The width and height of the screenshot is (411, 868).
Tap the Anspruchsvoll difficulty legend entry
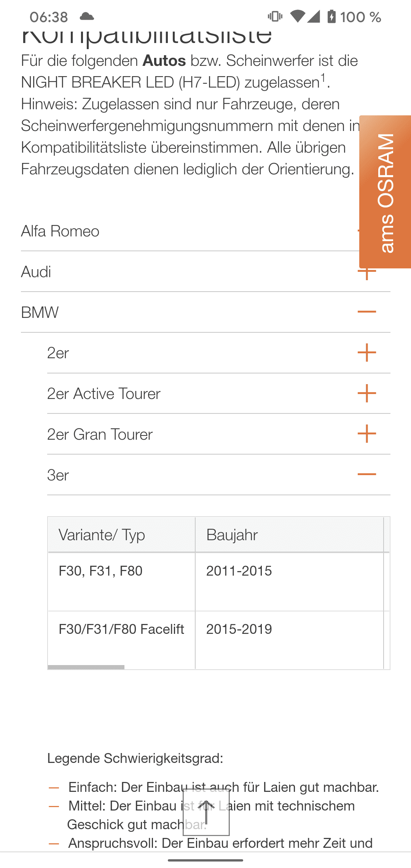pos(220,843)
